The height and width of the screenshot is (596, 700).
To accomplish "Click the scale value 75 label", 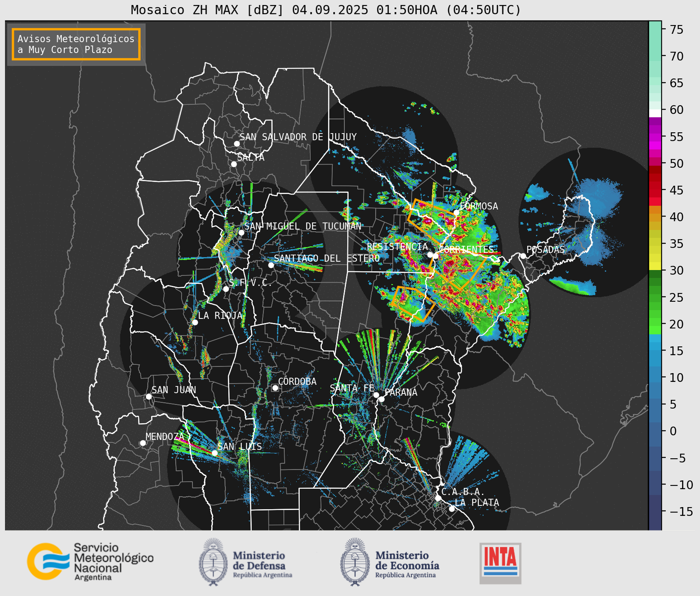I will (677, 30).
